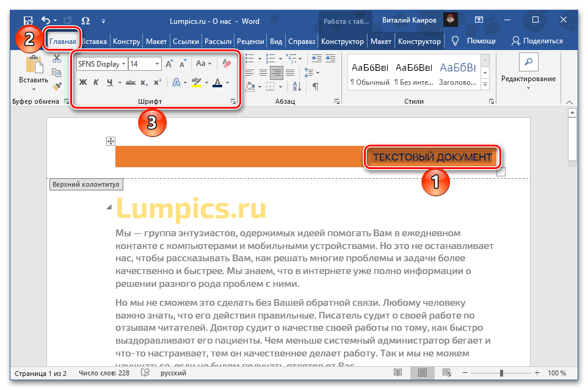Apply the Без инте... style
The width and height of the screenshot is (588, 390).
click(x=413, y=74)
